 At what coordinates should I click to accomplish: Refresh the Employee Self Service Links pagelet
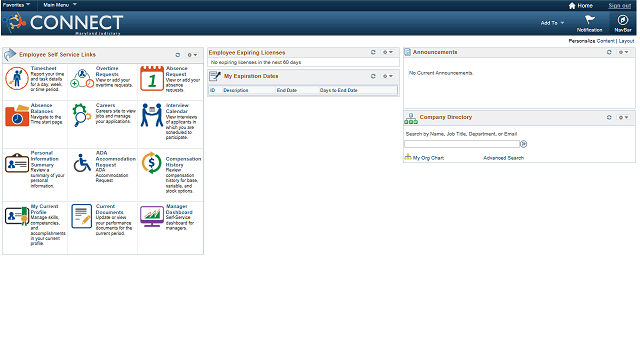pos(178,55)
